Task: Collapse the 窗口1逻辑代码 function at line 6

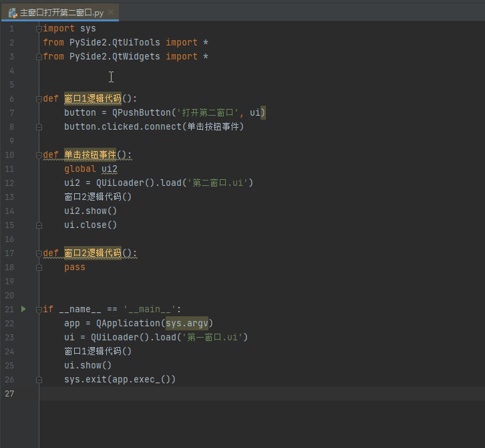Action: point(39,99)
